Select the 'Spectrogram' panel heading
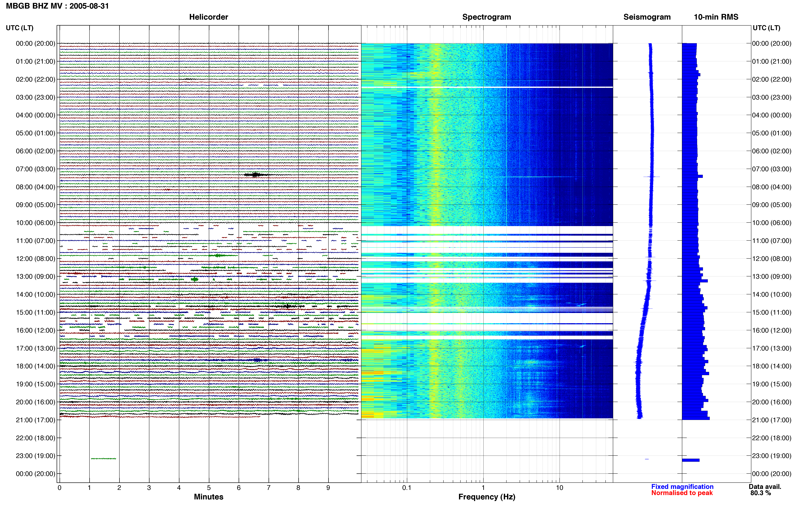This screenshot has width=812, height=508. click(487, 17)
